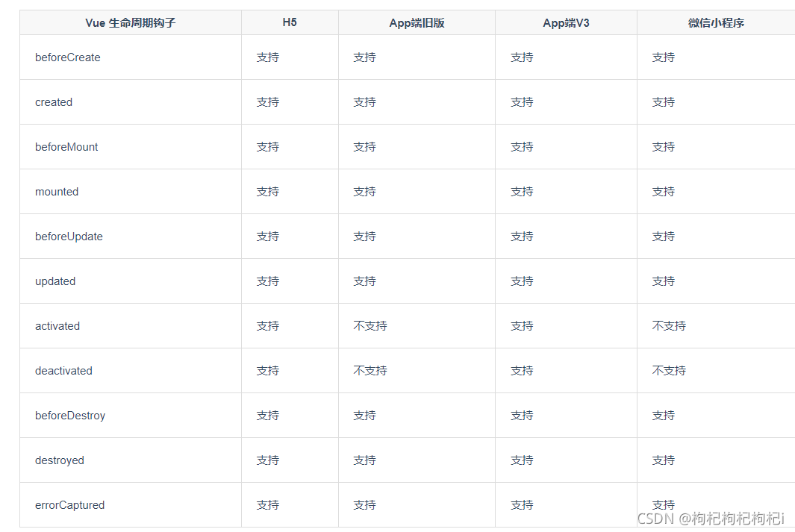Select the '微信小程序' column header
The height and width of the screenshot is (532, 795).
point(716,23)
